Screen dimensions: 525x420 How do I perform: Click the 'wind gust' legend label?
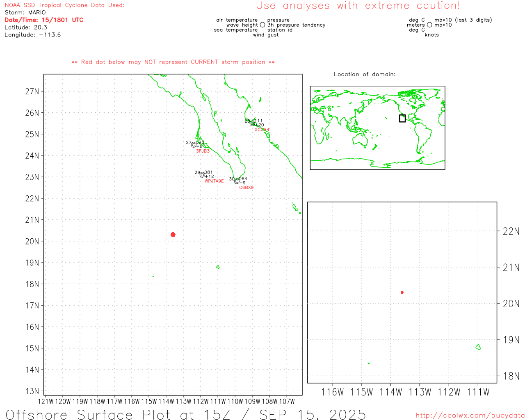point(266,34)
